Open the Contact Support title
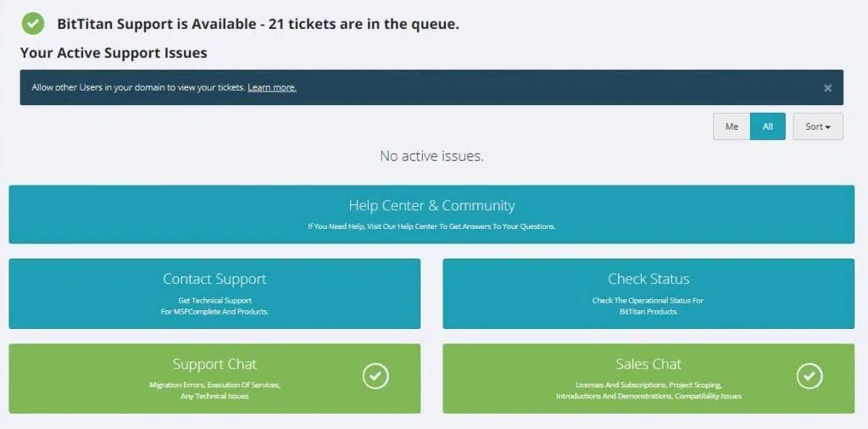Screen dimensions: 868x429 point(214,279)
